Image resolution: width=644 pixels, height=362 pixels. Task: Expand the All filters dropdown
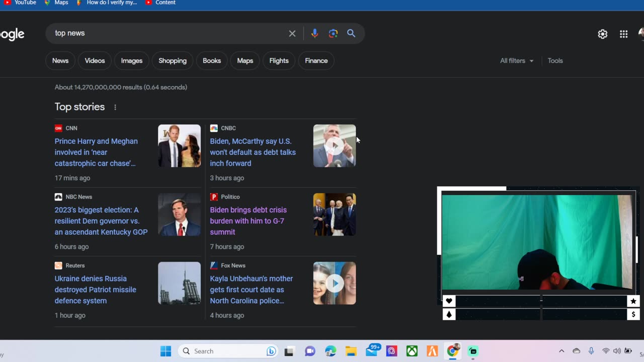[x=517, y=61]
